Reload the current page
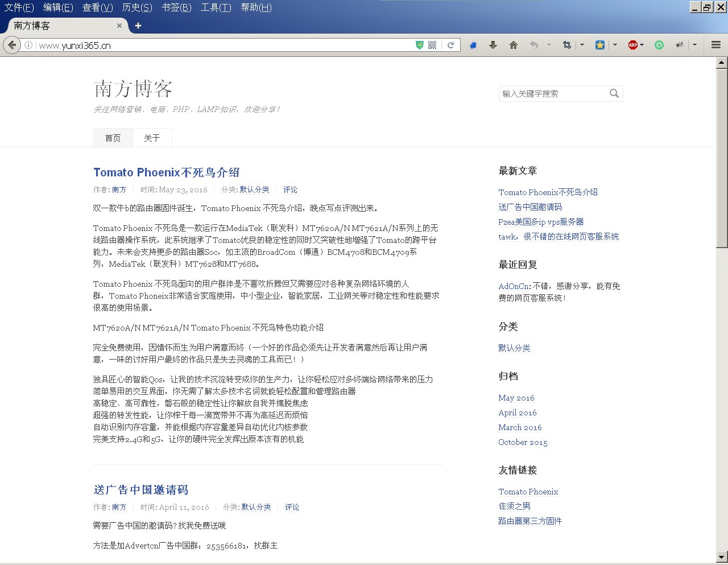 [x=450, y=45]
